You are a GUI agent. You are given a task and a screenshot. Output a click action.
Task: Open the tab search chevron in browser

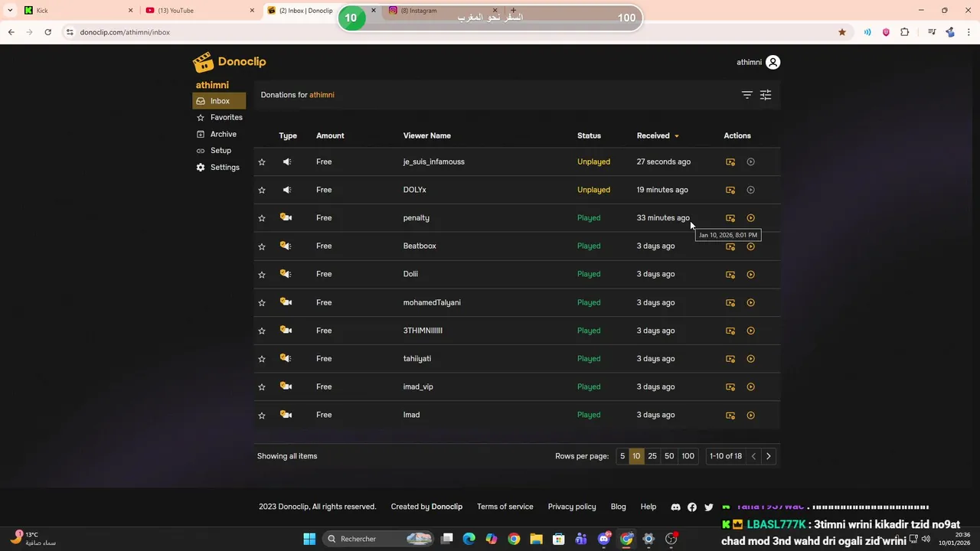(10, 11)
